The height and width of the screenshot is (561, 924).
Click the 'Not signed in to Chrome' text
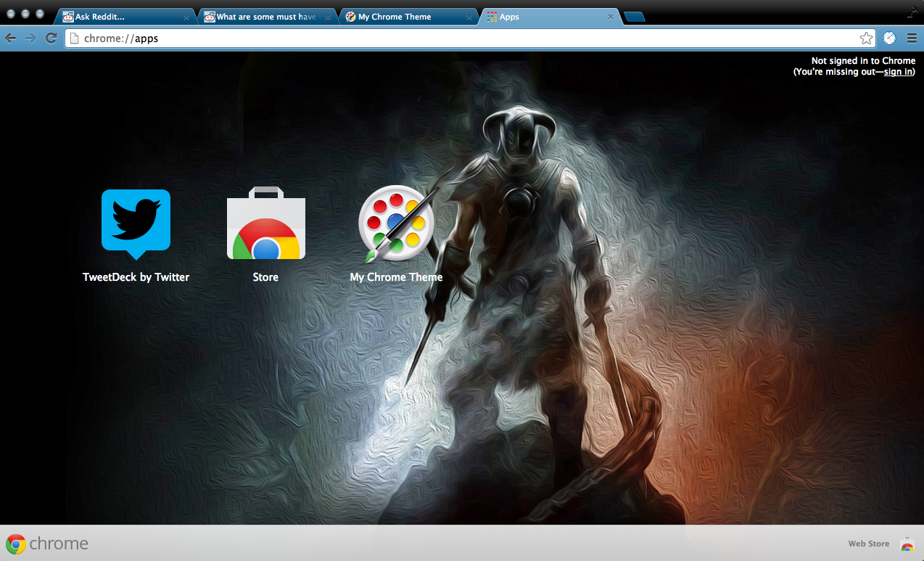[863, 61]
